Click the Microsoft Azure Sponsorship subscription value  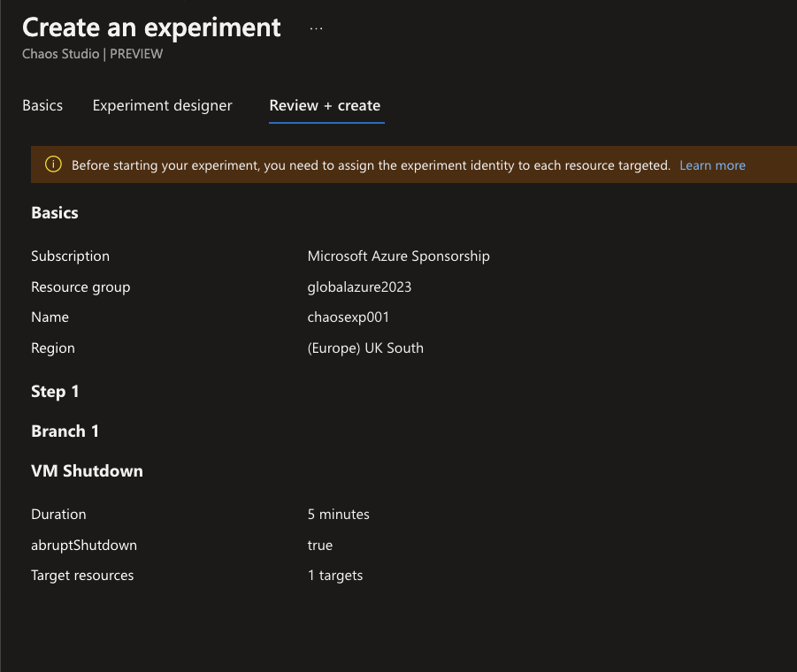tap(398, 256)
